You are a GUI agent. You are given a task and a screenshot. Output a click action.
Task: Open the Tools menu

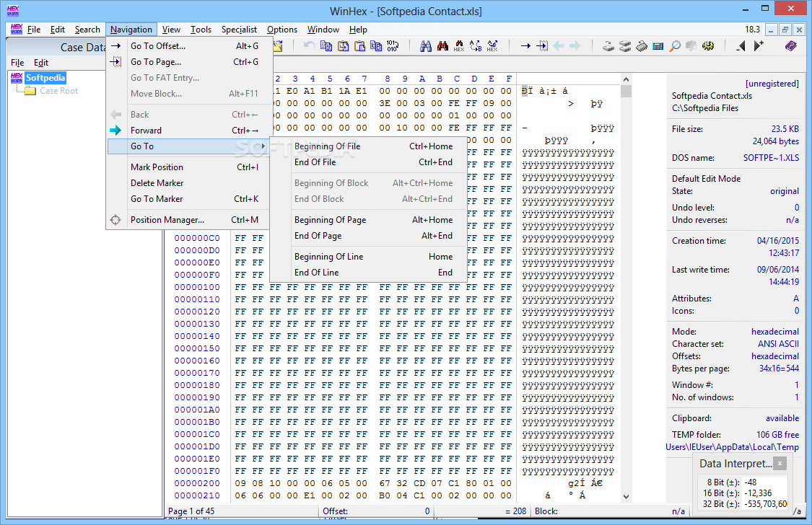pos(201,30)
